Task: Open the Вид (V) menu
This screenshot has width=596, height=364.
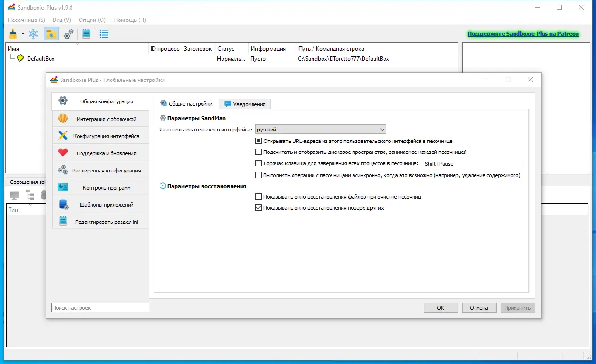Action: coord(62,20)
